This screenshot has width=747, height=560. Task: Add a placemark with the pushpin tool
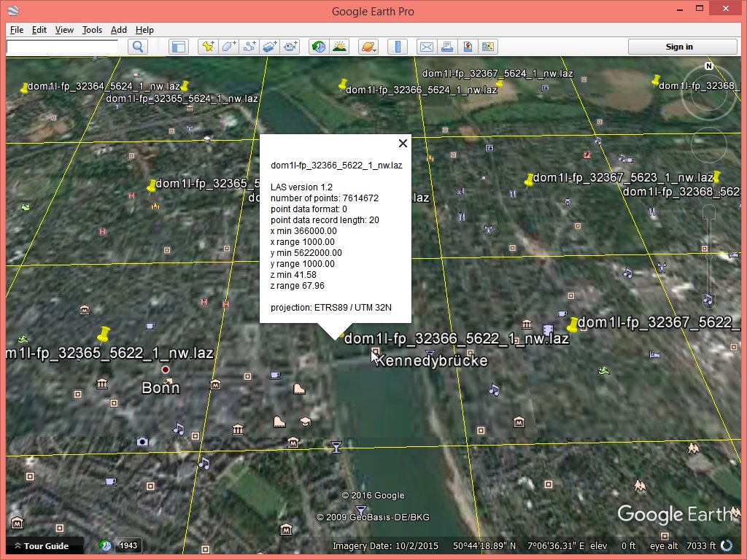pyautogui.click(x=208, y=47)
